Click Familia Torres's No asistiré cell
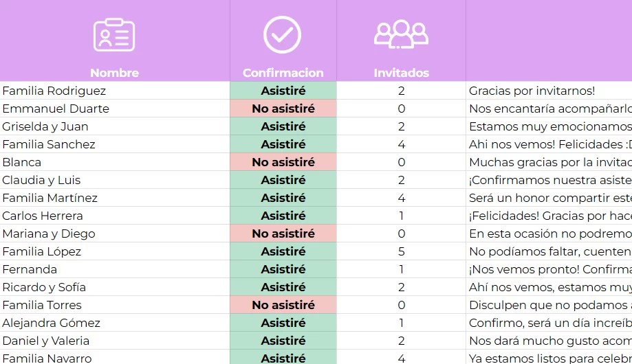This screenshot has height=364, width=632. point(283,305)
